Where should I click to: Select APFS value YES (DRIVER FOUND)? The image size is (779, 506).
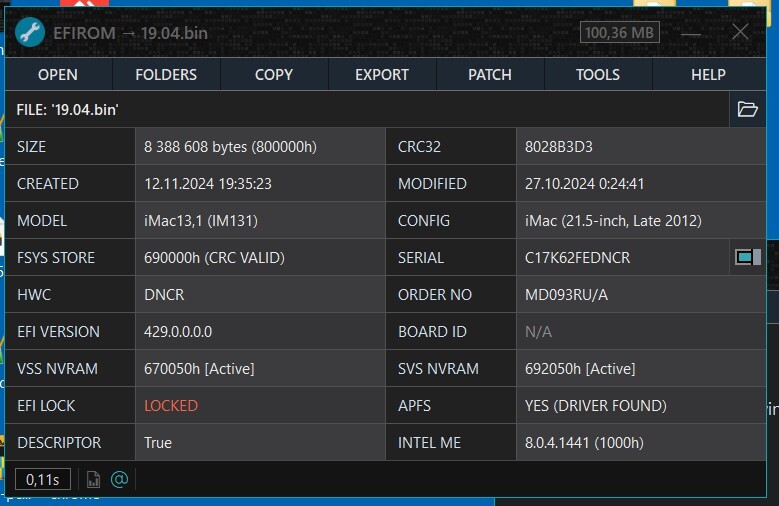coord(596,406)
